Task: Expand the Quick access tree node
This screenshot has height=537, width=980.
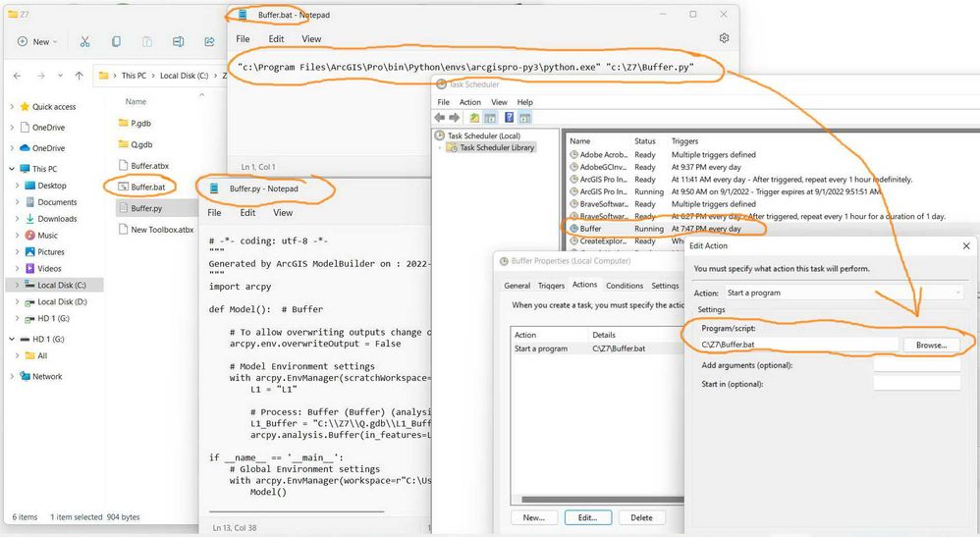Action: tap(12, 107)
